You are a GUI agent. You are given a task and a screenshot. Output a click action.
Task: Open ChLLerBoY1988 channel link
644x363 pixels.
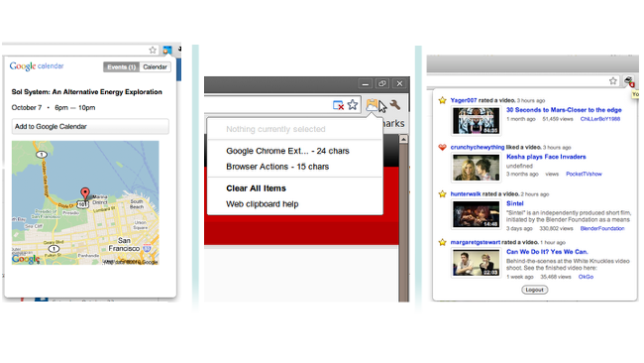[600, 119]
